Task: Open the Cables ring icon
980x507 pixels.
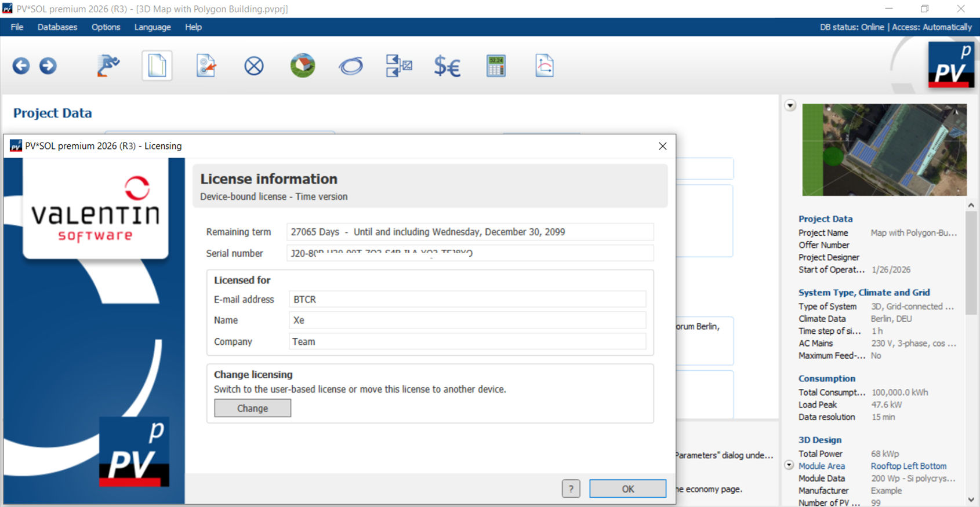Action: [x=351, y=66]
